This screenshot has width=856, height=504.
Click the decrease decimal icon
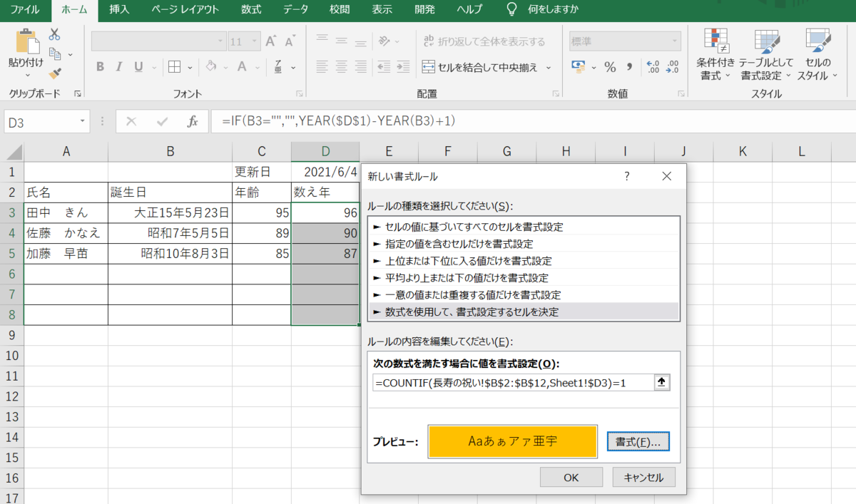click(x=672, y=67)
